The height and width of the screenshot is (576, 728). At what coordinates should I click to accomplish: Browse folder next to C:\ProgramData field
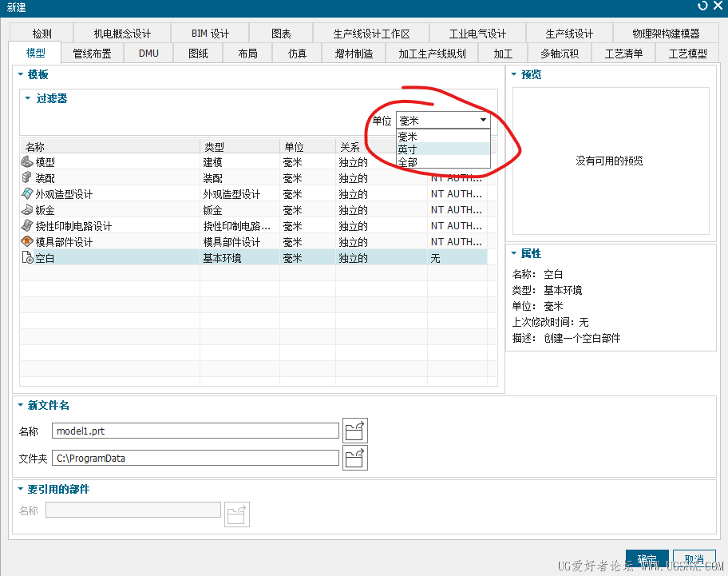point(354,458)
